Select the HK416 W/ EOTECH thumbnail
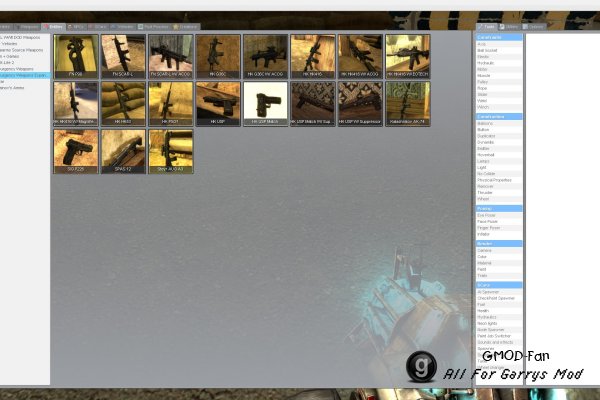Screen dimensions: 600x400 tap(408, 56)
